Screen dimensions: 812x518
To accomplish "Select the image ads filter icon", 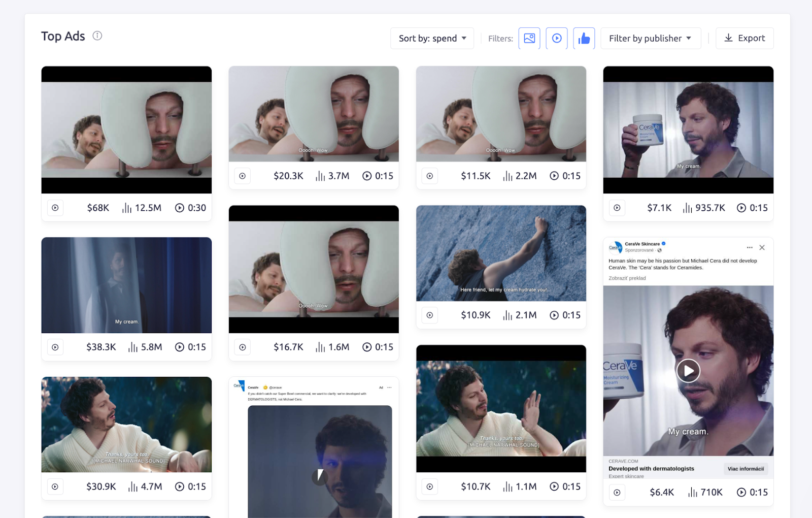I will pyautogui.click(x=529, y=38).
